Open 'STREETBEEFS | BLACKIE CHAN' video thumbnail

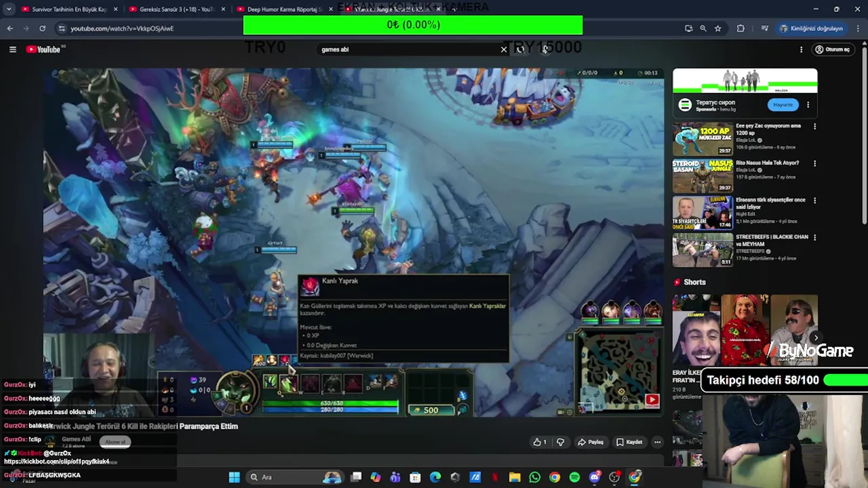[x=703, y=250]
